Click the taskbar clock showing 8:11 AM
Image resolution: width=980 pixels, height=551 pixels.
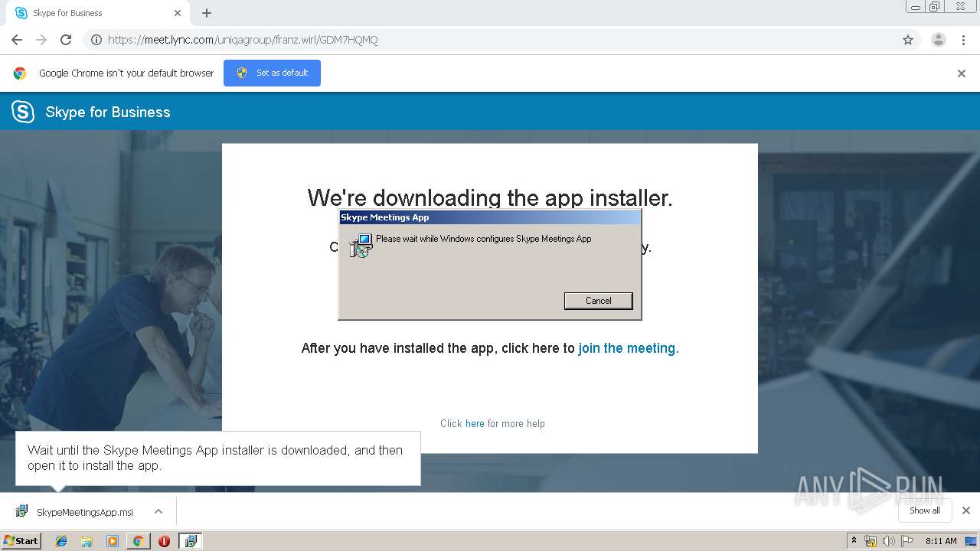(x=941, y=541)
